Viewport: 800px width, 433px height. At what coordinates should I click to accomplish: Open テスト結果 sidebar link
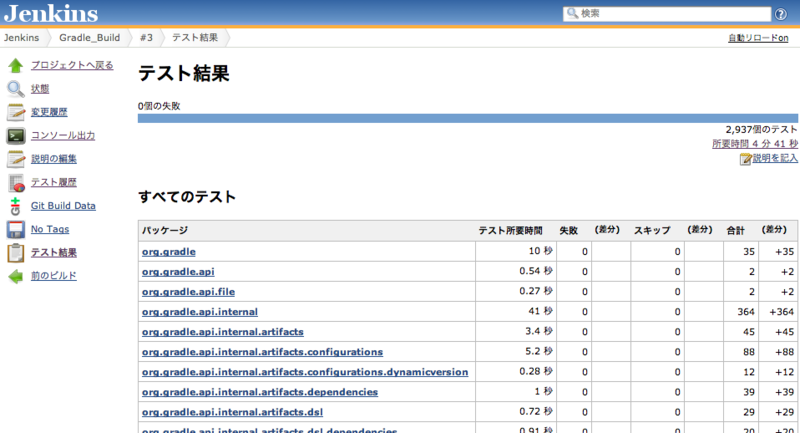(x=54, y=252)
